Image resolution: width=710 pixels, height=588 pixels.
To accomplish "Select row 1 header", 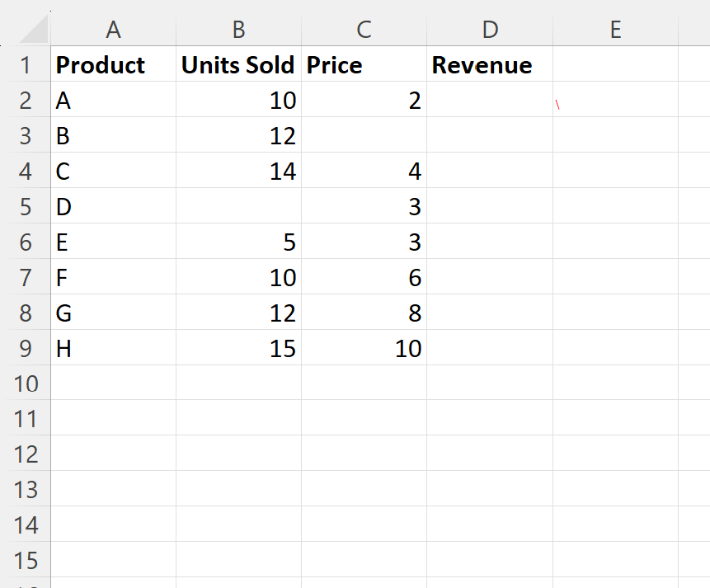I will click(x=26, y=64).
